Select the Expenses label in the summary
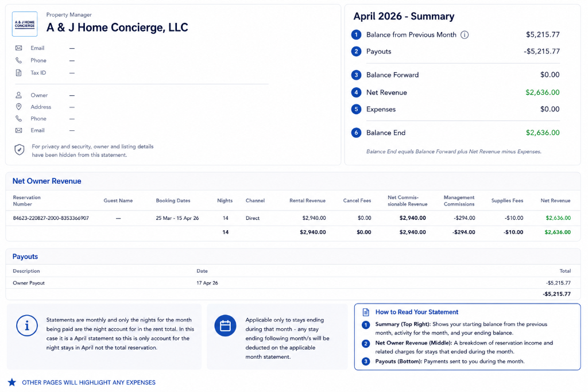Image resolution: width=588 pixels, height=392 pixels. pyautogui.click(x=381, y=110)
